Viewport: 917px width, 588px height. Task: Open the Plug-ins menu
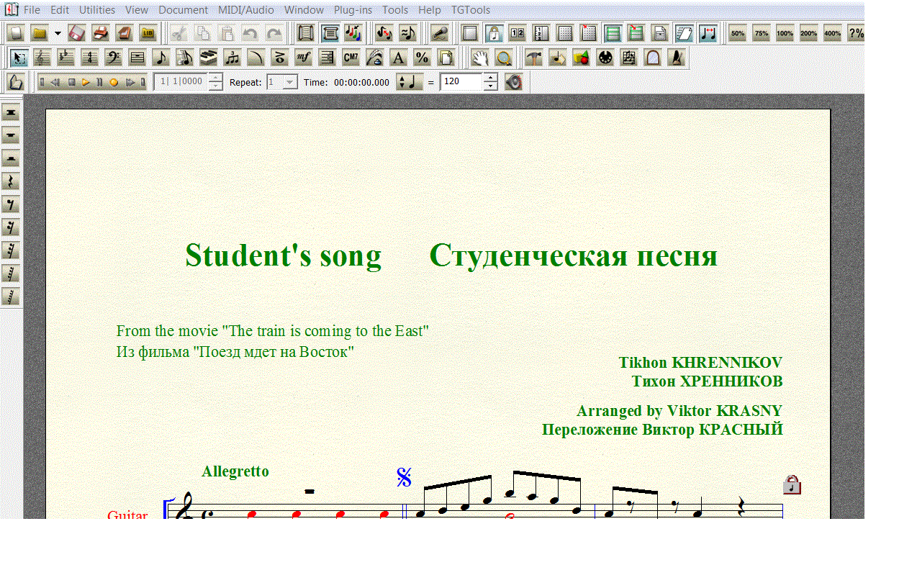tap(353, 10)
